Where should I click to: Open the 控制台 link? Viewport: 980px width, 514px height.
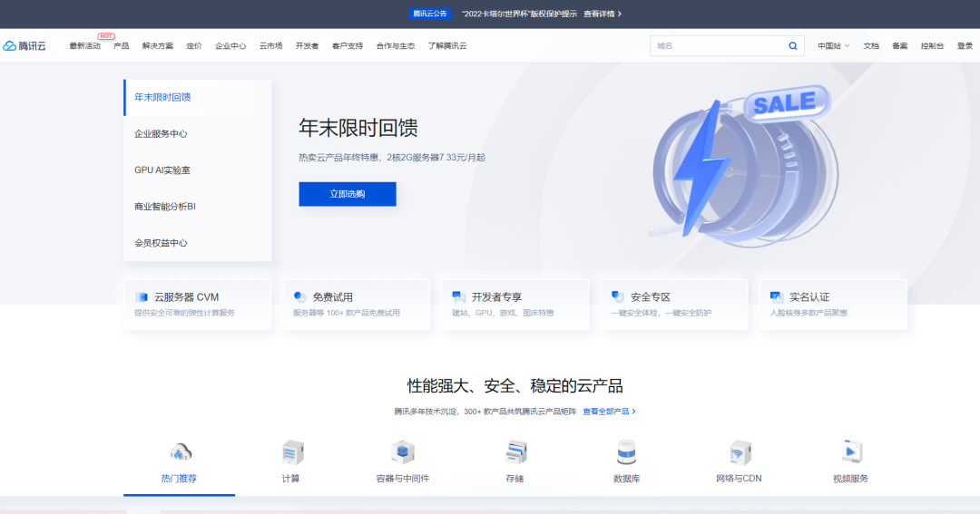[932, 45]
